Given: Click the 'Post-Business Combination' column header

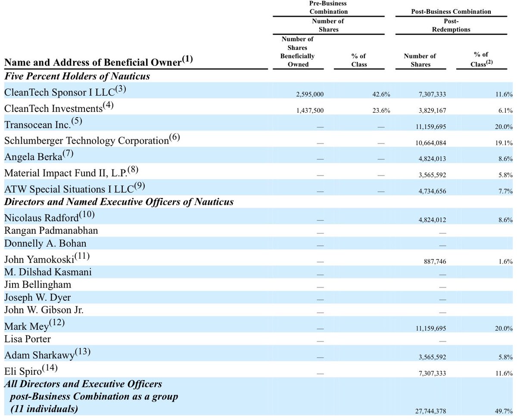Looking at the screenshot, I should tap(451, 12).
